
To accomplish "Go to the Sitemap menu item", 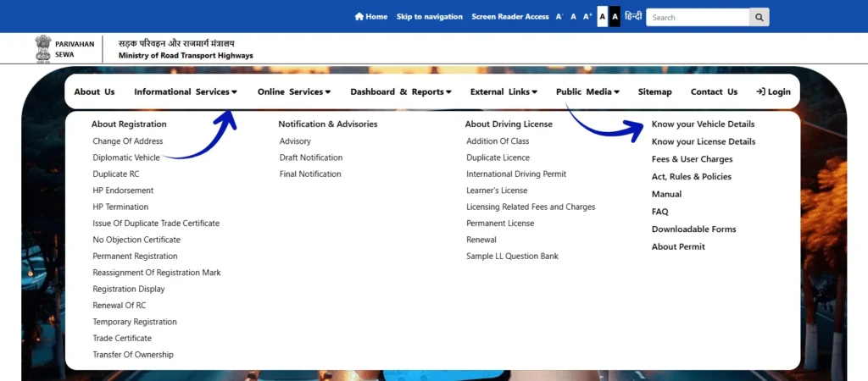I will pyautogui.click(x=654, y=91).
